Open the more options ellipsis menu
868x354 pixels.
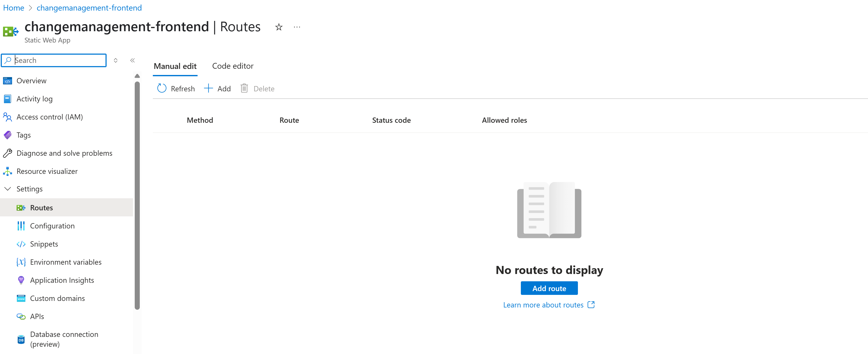coord(297,27)
